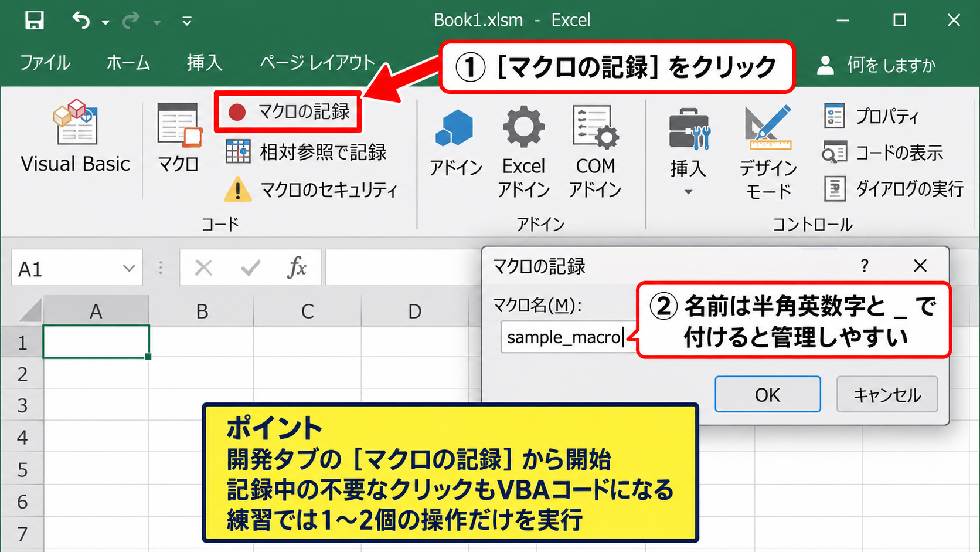Close the マクロの記録 dialog

[x=920, y=266]
